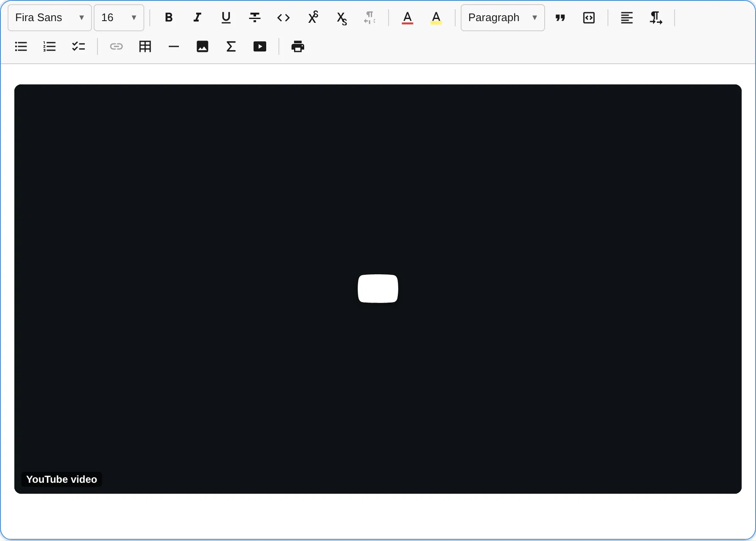Print the document
The width and height of the screenshot is (756, 541).
coord(298,46)
